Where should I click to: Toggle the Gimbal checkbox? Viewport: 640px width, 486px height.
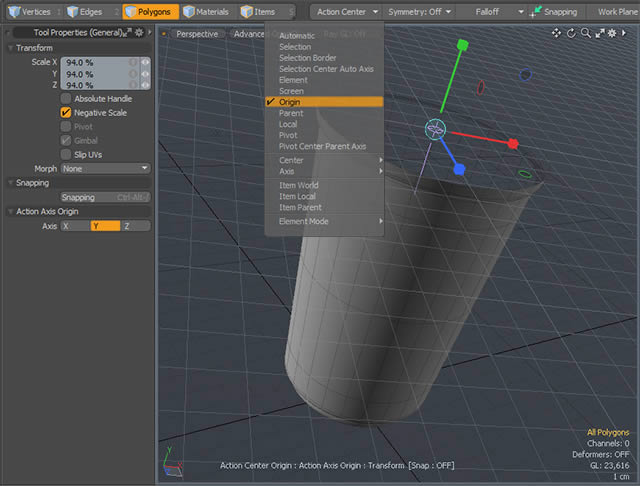(66, 140)
